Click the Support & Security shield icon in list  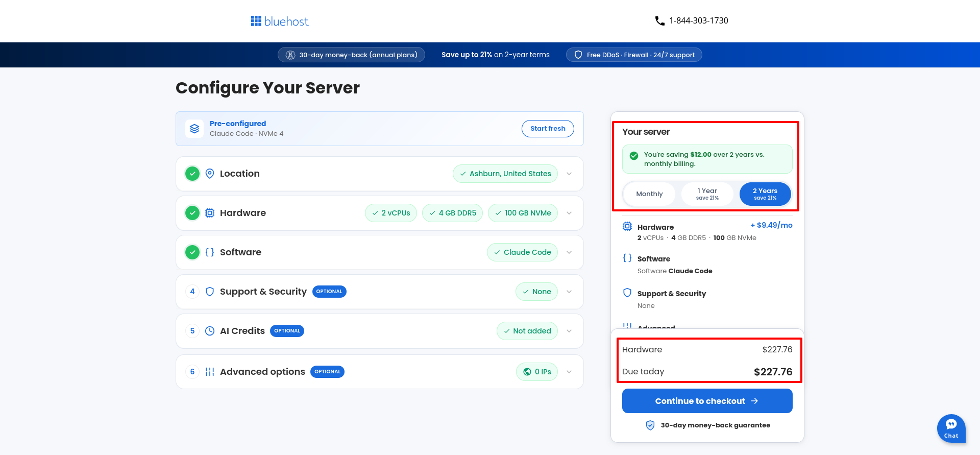(210, 292)
